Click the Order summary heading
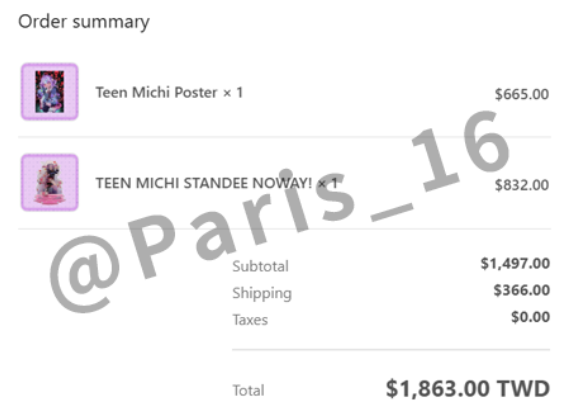Screen dimensions: 568x420 [x=84, y=22]
